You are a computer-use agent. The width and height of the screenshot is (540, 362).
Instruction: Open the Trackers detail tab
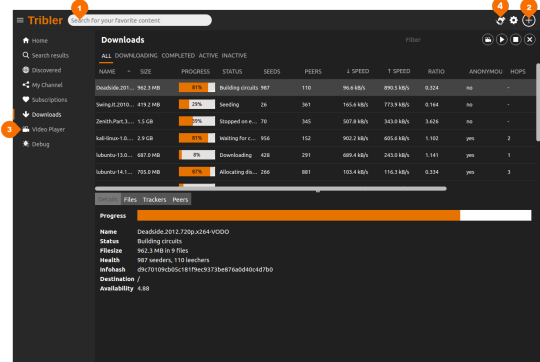pos(154,199)
